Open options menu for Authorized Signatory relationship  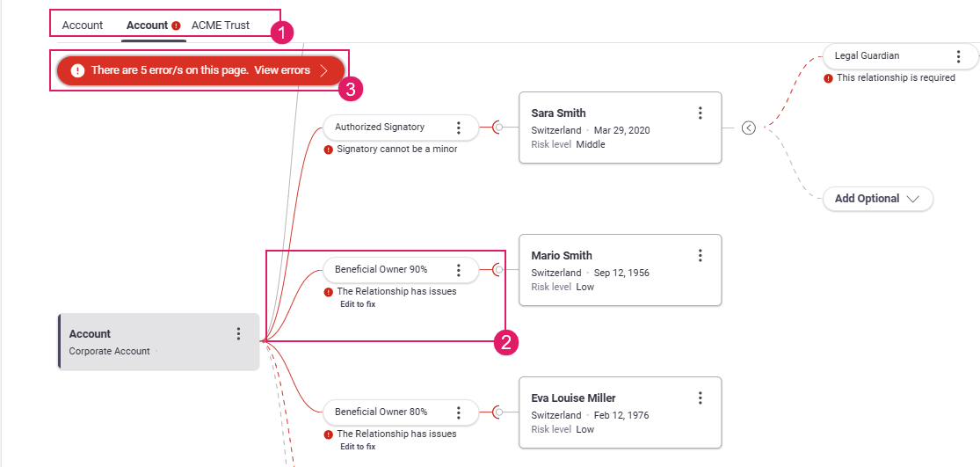click(x=458, y=128)
